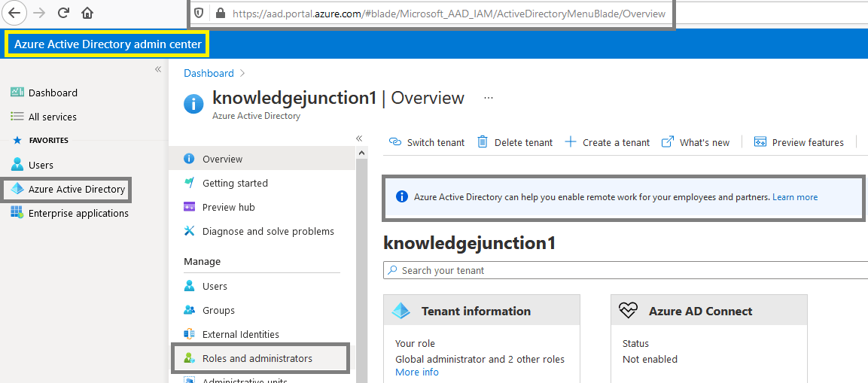The height and width of the screenshot is (383, 868).
Task: Click the FAVORITES star icon
Action: [x=17, y=141]
